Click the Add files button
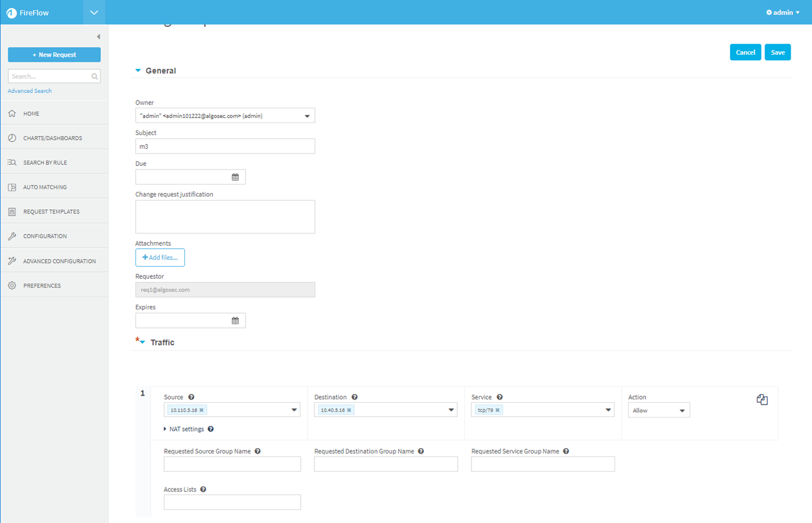The width and height of the screenshot is (812, 523). 160,258
